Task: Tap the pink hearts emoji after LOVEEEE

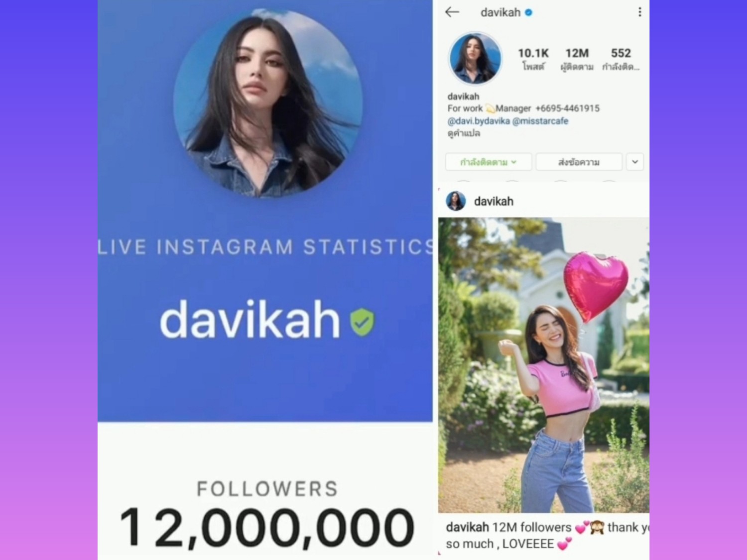Action: click(565, 544)
